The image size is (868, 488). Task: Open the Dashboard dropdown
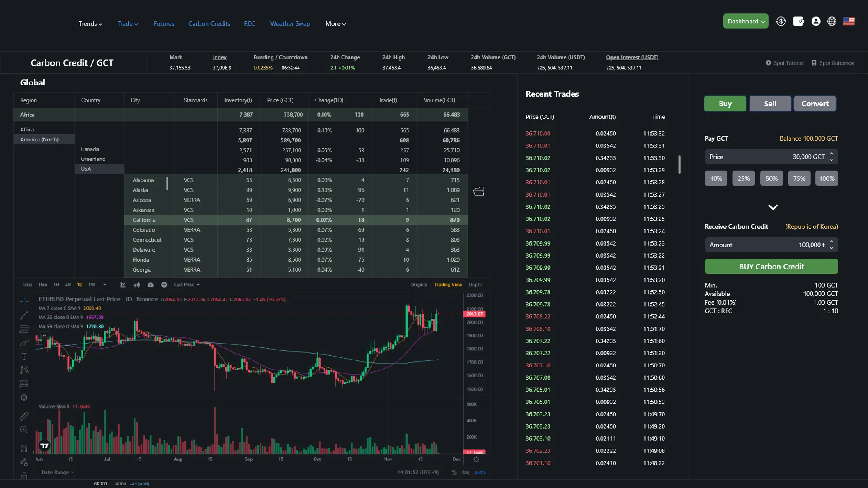[745, 21]
